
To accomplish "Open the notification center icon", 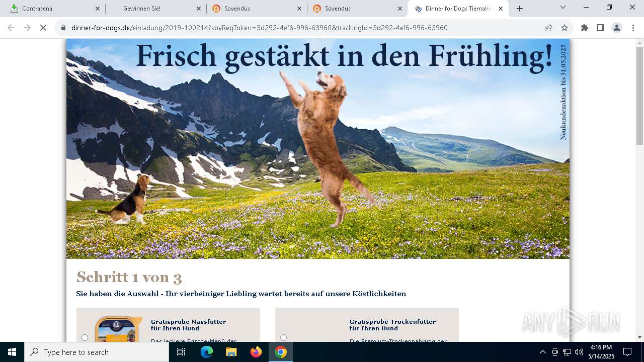I will point(627,352).
